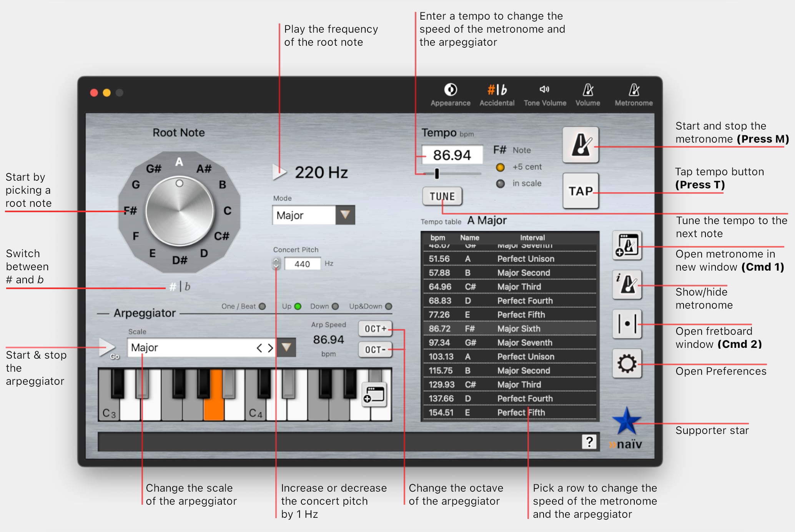Enable the One / Beat option
Viewport: 795px width, 532px height.
[x=262, y=306]
